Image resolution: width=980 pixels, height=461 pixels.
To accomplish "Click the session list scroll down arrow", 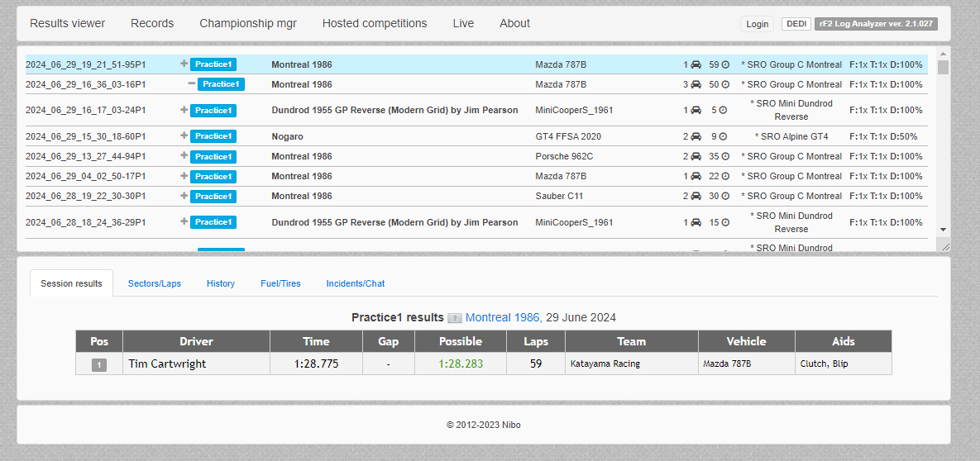I will 943,230.
